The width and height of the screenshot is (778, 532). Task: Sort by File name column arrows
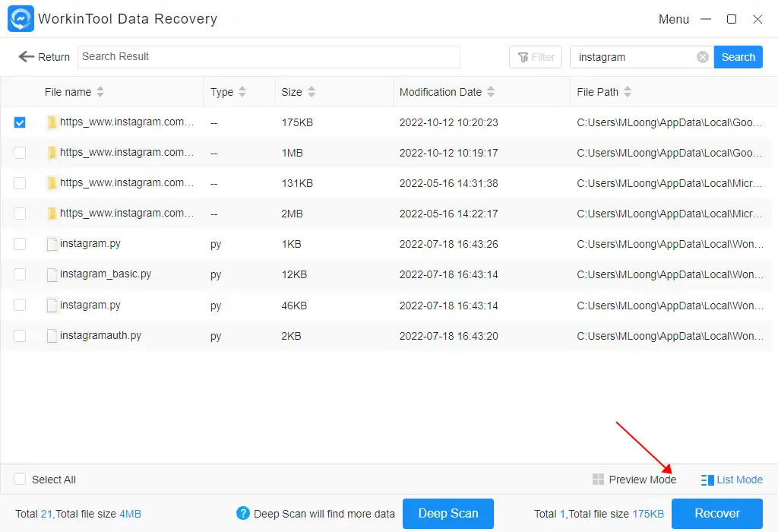[100, 92]
